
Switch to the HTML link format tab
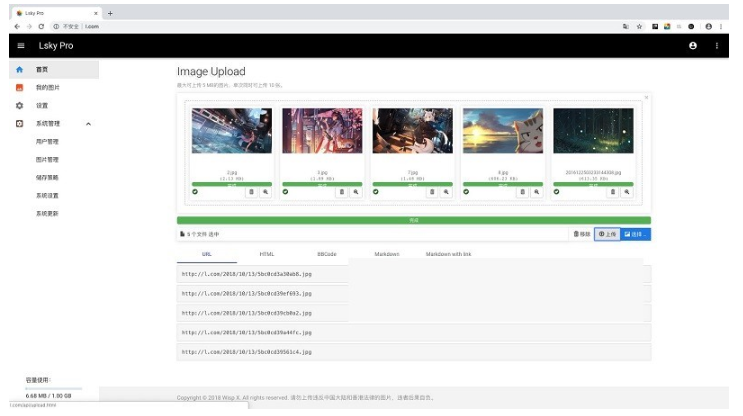(x=266, y=254)
